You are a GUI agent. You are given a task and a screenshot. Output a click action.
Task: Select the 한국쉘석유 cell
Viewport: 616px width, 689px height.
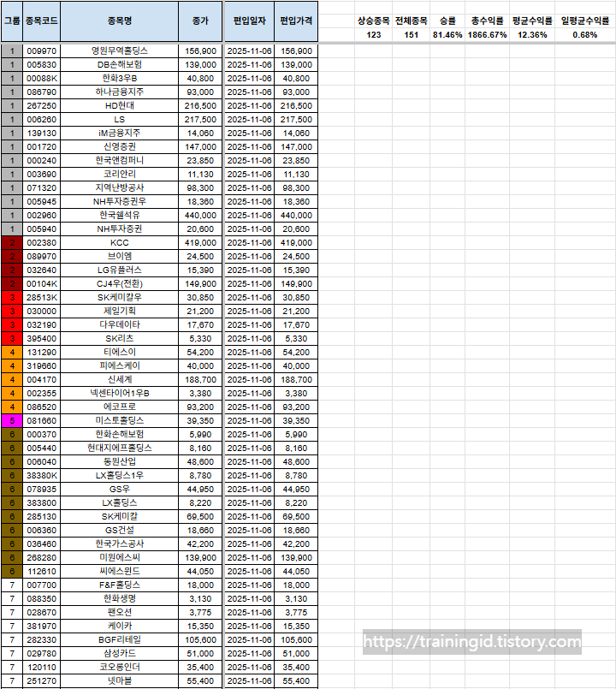point(120,216)
